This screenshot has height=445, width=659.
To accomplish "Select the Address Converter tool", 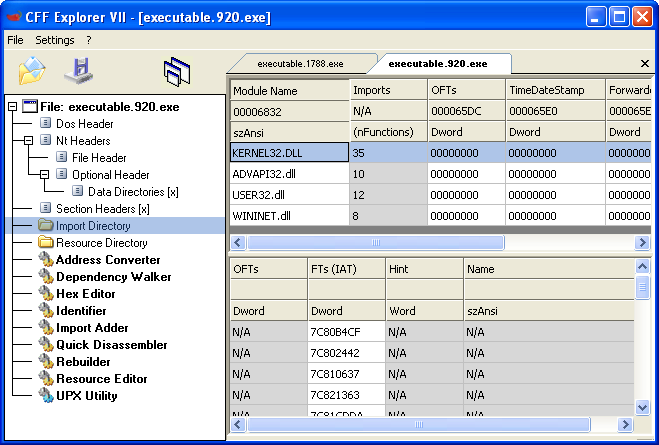I will coord(107,260).
